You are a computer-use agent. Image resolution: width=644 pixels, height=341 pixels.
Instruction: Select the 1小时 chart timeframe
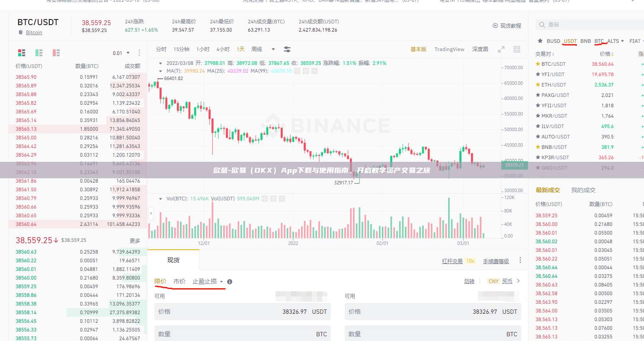tap(202, 49)
